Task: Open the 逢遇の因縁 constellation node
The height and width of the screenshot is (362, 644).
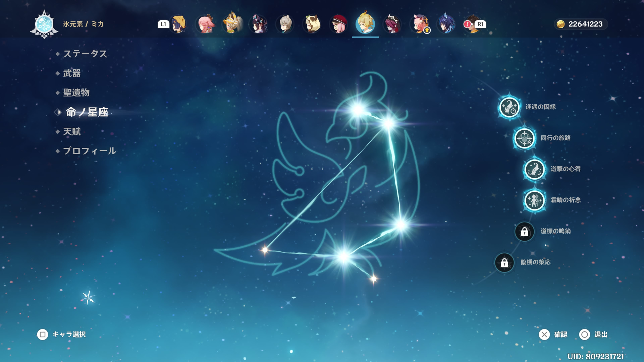Action: (x=509, y=107)
